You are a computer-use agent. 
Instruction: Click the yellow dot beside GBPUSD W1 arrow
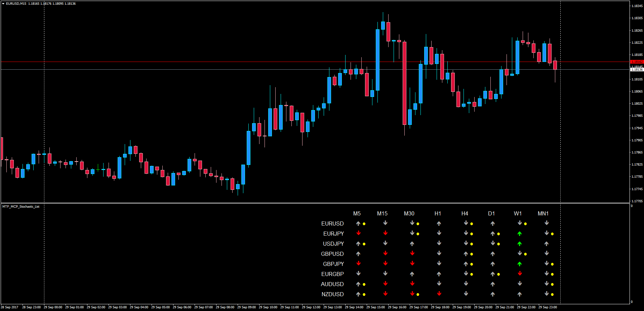coord(525,254)
